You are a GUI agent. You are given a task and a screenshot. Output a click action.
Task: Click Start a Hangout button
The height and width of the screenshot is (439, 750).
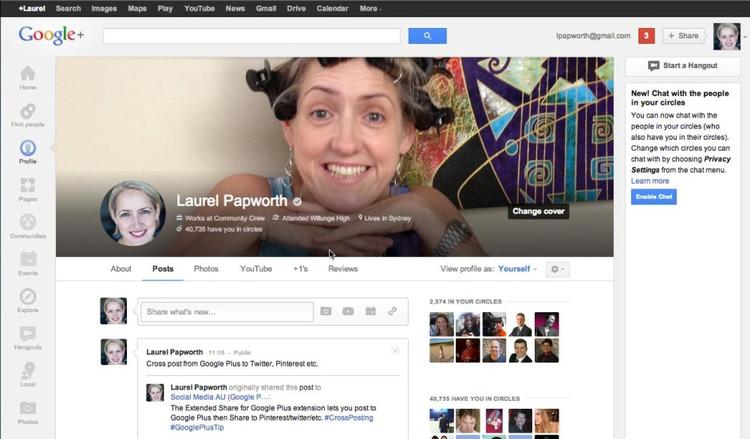pyautogui.click(x=683, y=66)
